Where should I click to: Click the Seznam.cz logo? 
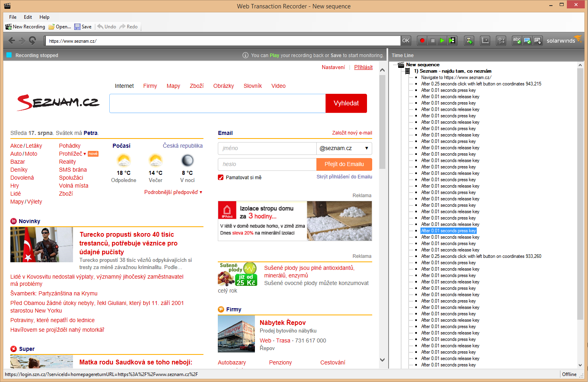pos(58,103)
